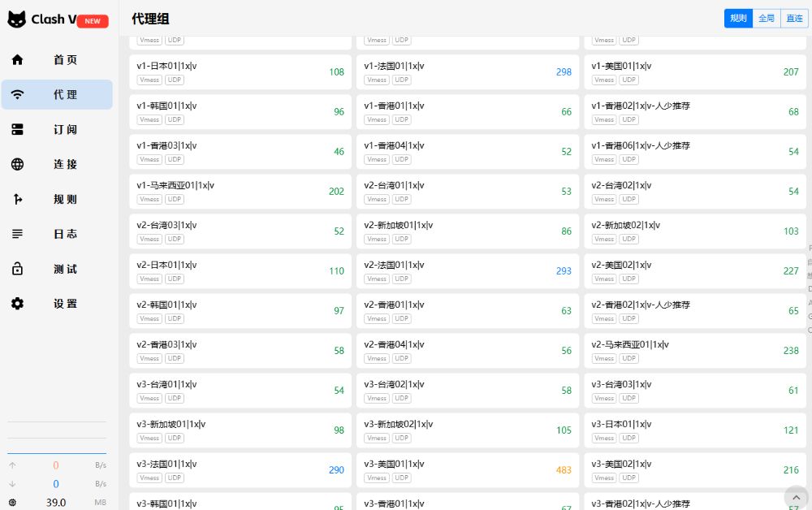Click the scroll-to-top chevron button
The width and height of the screenshot is (812, 510).
tap(797, 496)
